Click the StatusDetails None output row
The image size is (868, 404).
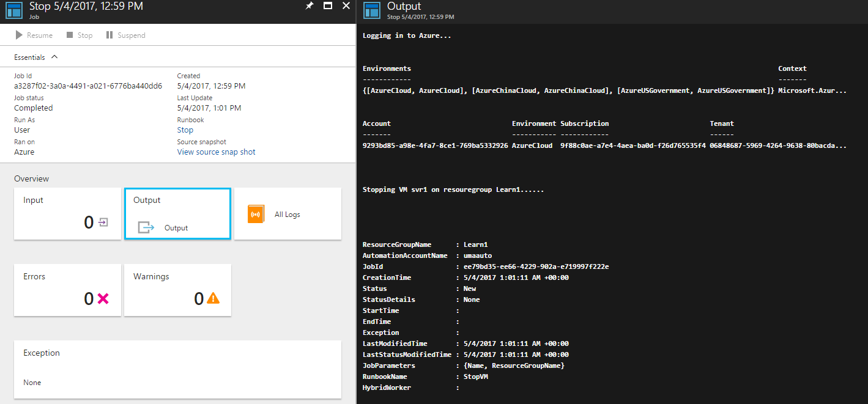click(421, 299)
